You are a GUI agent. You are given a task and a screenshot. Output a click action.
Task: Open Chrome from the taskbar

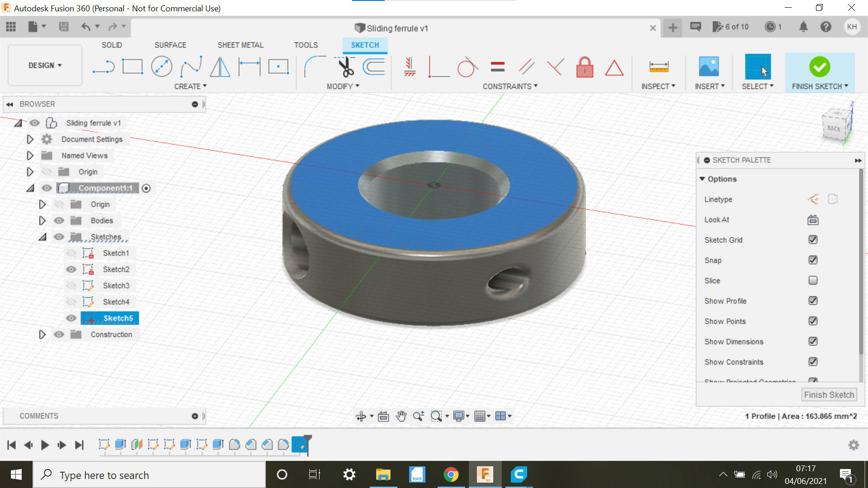click(x=451, y=474)
